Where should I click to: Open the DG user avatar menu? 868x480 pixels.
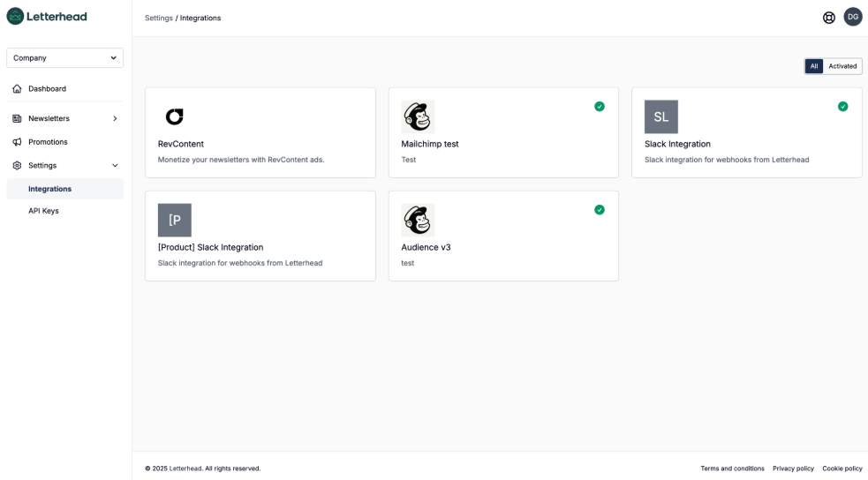tap(853, 17)
